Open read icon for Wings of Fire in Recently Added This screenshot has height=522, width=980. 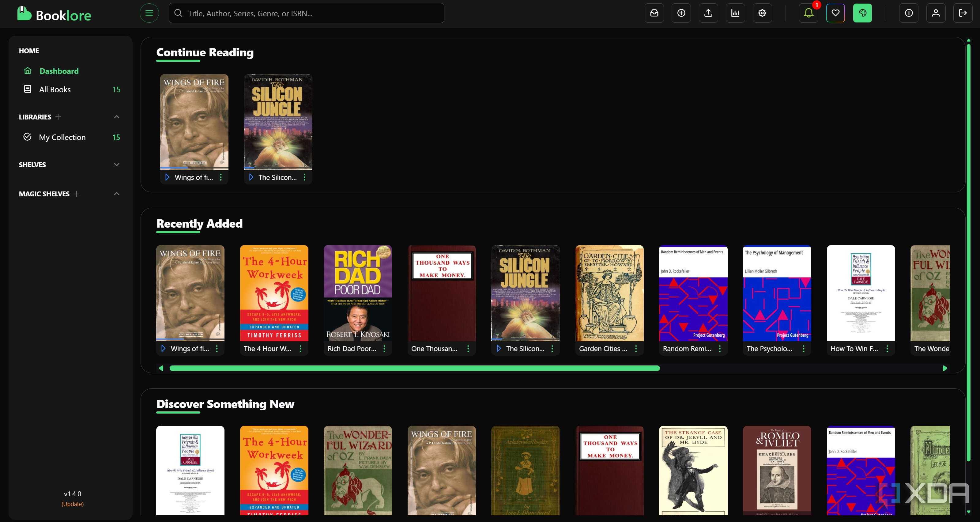[x=163, y=349]
